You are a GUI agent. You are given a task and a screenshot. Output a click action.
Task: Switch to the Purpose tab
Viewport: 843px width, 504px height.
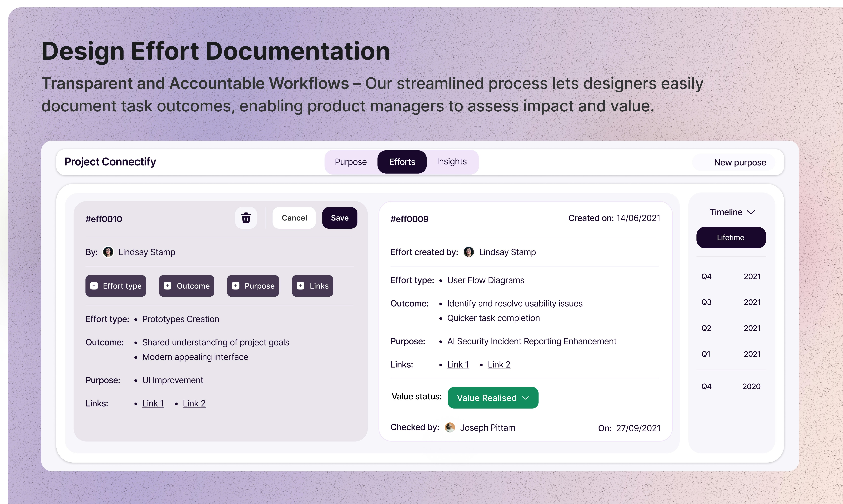[350, 162]
